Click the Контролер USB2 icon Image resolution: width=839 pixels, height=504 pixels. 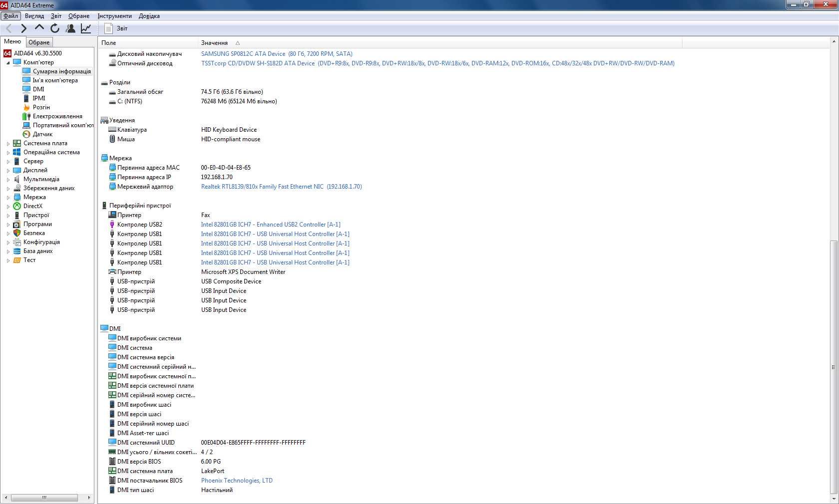click(x=112, y=225)
